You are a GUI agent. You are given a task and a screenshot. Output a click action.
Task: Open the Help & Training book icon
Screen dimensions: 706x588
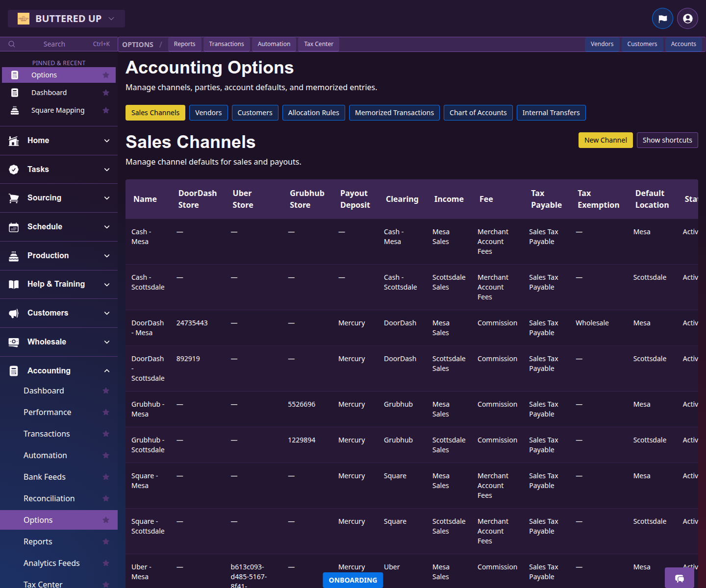click(13, 284)
